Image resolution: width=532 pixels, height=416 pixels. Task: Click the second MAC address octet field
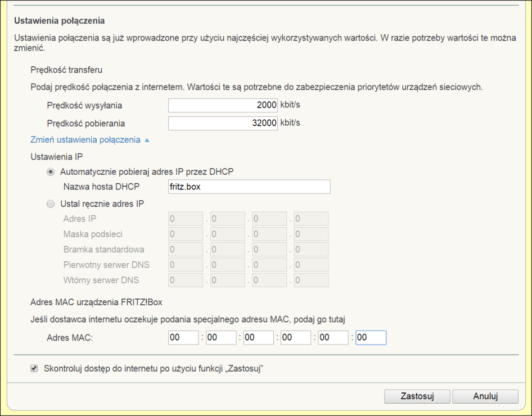click(x=221, y=337)
